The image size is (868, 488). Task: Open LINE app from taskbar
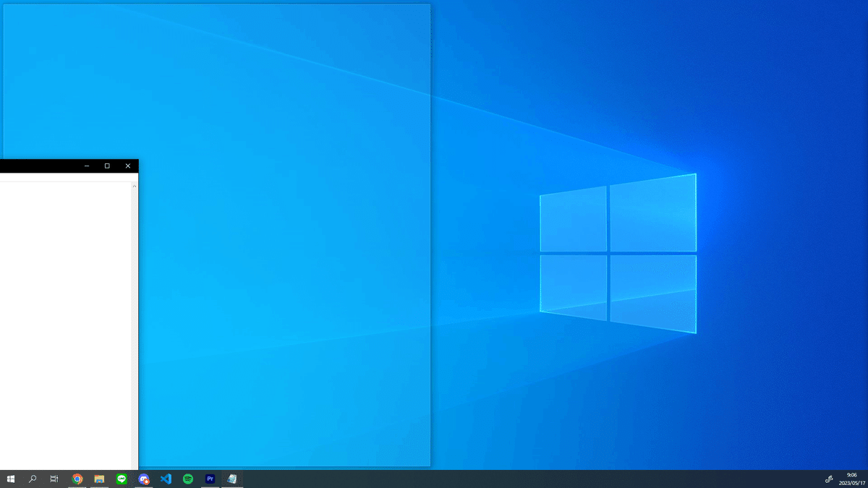pyautogui.click(x=122, y=479)
